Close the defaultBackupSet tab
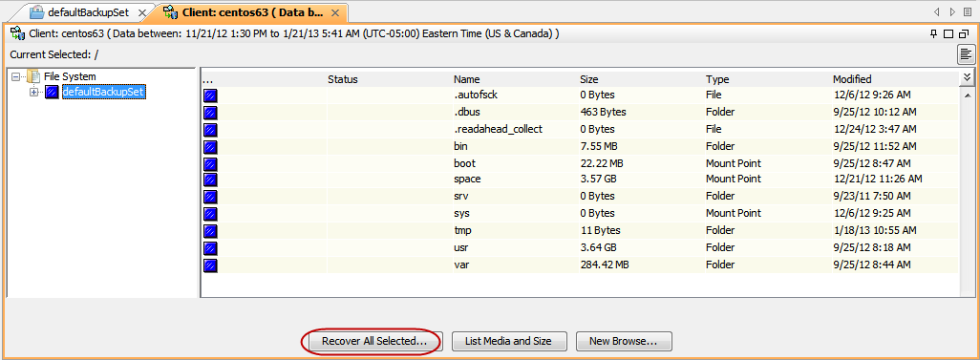Image resolution: width=980 pixels, height=360 pixels. click(x=142, y=12)
